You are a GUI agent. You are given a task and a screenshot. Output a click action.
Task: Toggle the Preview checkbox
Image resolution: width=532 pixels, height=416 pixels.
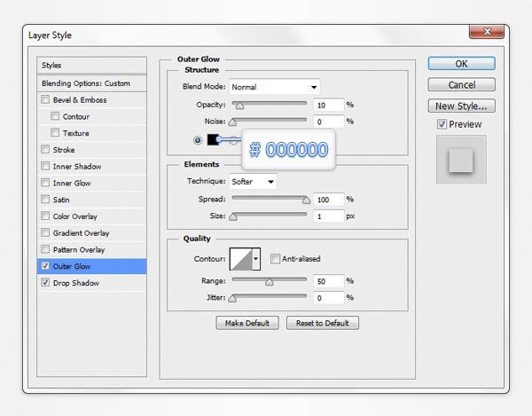[442, 124]
